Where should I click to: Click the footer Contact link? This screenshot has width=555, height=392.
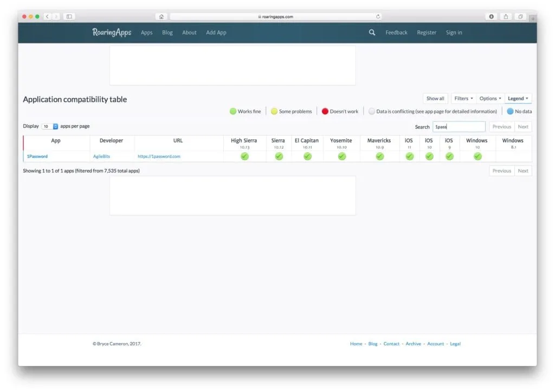(x=391, y=344)
